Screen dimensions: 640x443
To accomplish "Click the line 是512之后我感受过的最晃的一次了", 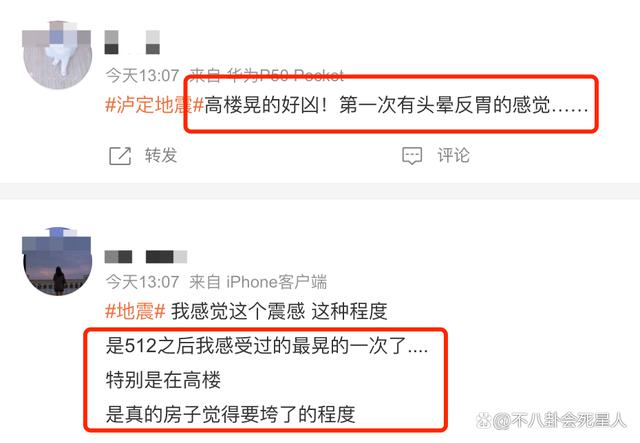I will point(267,346).
